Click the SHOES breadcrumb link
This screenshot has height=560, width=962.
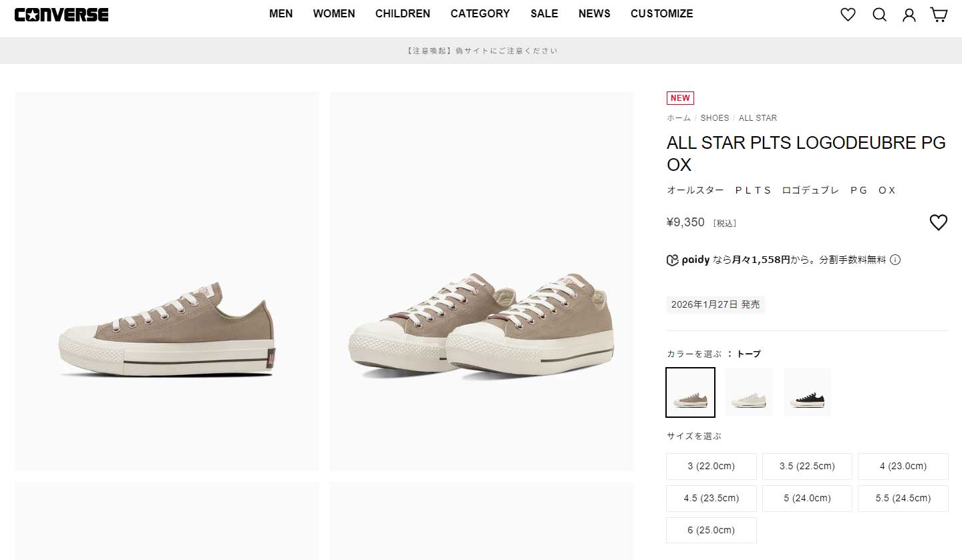715,117
